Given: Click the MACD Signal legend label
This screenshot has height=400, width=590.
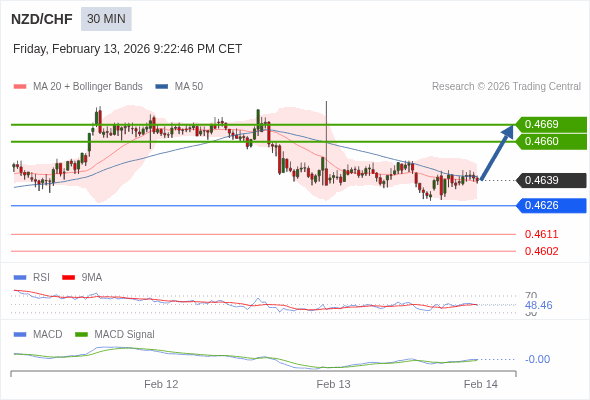Looking at the screenshot, I should [125, 335].
